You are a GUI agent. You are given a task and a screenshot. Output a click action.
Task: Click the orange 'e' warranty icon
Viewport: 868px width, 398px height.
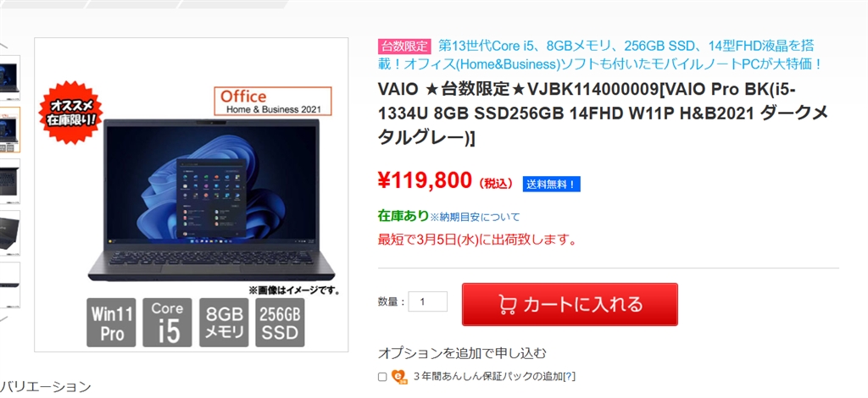[399, 377]
